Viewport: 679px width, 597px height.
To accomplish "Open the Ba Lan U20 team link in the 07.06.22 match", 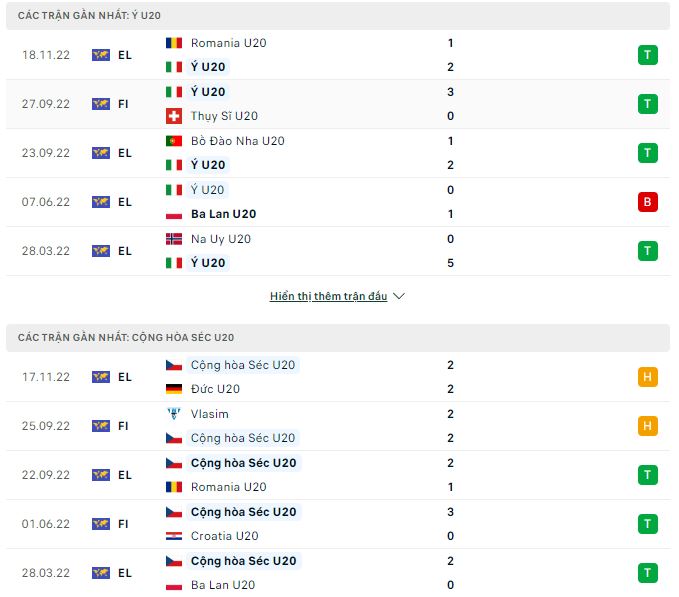I will [223, 214].
